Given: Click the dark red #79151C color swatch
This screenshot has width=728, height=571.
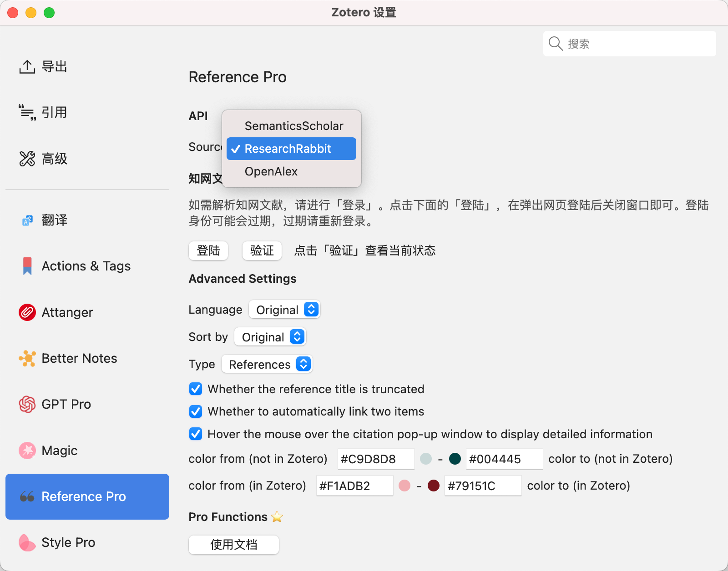Looking at the screenshot, I should coord(434,486).
